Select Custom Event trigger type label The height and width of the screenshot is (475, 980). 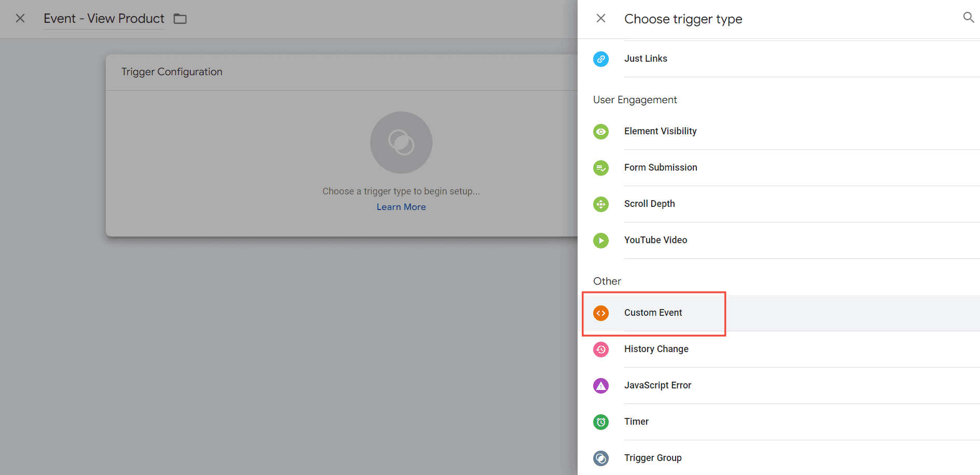653,313
